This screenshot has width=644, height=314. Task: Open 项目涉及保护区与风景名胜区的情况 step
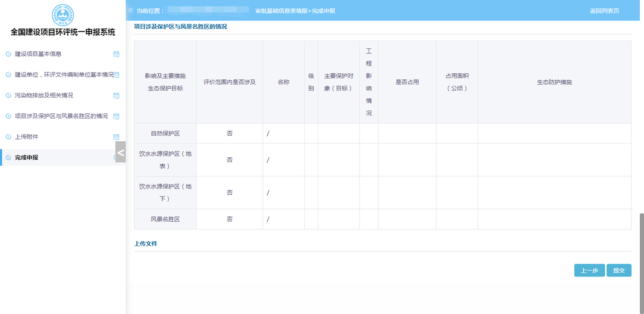coord(63,116)
